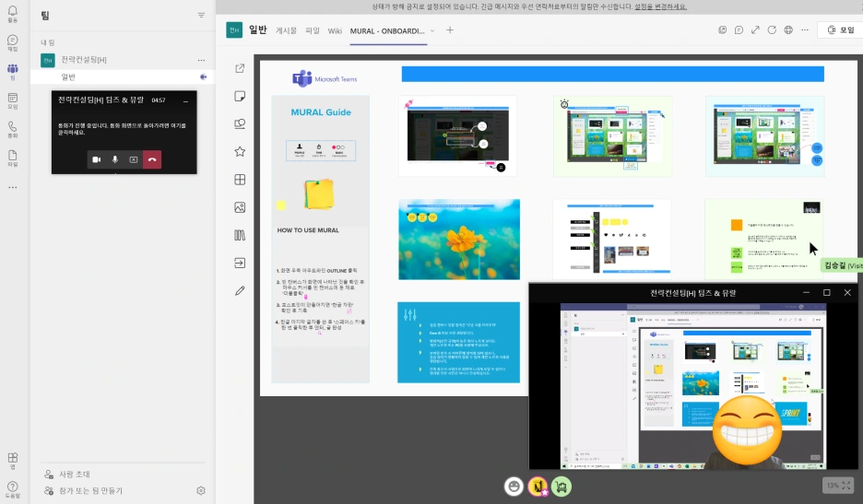Open team management settings gear
Screen dimensions: 863x504
(x=201, y=491)
